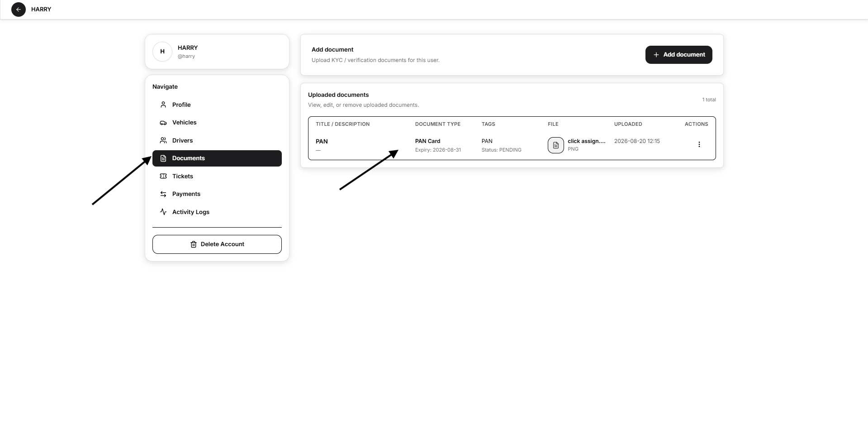Click the TITLE / DESCRIPTION column header
Image resolution: width=868 pixels, height=424 pixels.
tap(342, 124)
